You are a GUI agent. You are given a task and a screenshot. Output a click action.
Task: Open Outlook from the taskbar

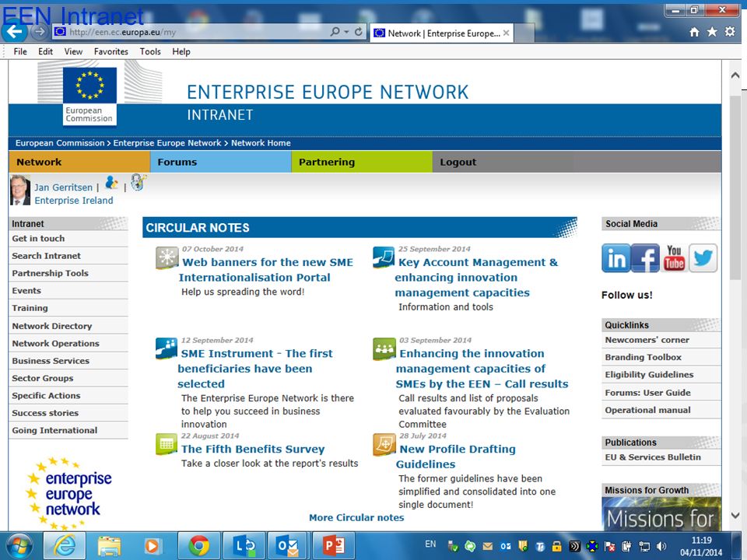tap(288, 546)
